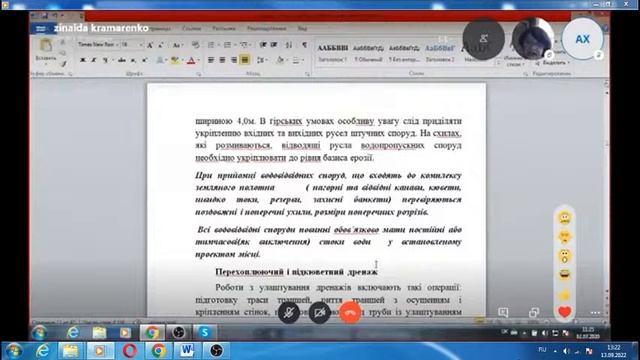
Task: Clear formatting with eraser icon
Action: 196,45
